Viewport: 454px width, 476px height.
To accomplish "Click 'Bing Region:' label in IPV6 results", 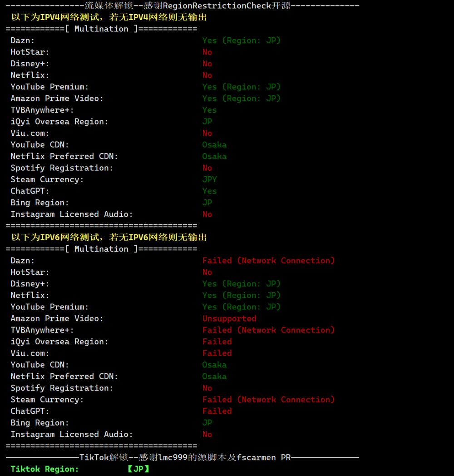I will pos(40,423).
